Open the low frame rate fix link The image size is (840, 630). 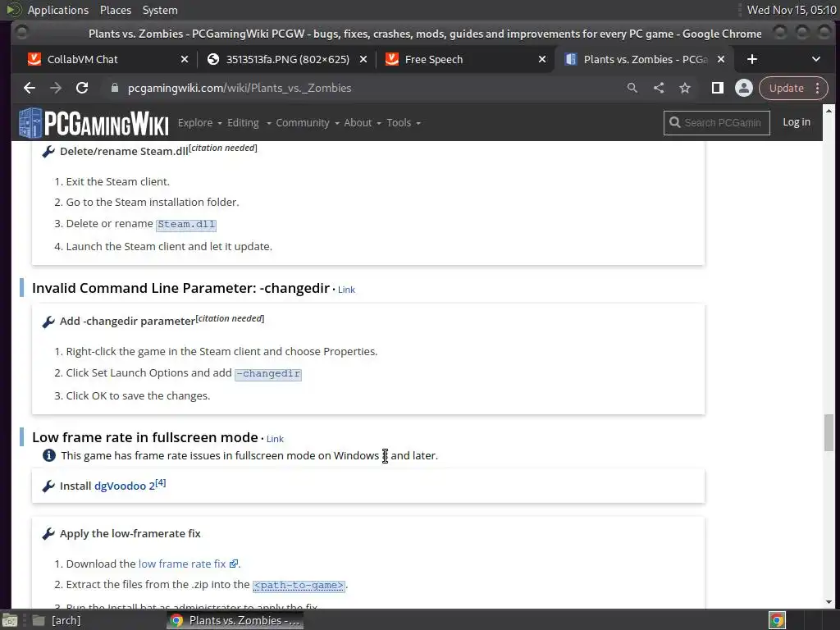click(188, 564)
